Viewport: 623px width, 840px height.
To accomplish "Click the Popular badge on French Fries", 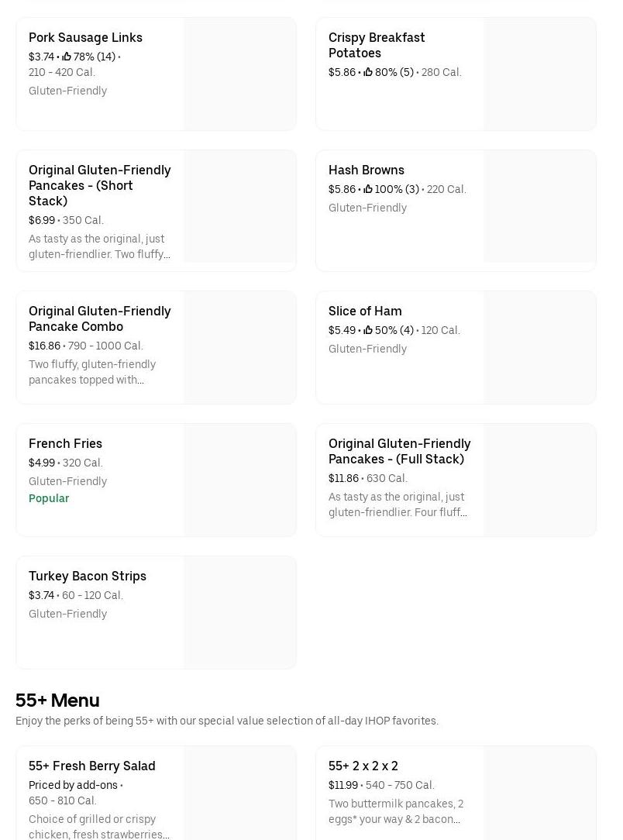I will click(49, 498).
